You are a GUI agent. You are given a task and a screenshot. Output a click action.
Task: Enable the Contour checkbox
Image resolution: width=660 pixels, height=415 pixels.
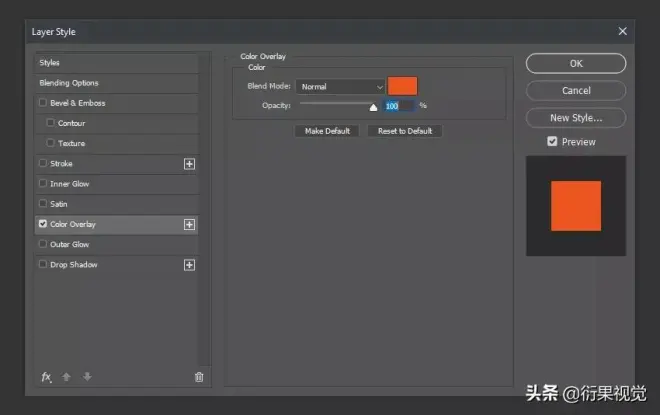pyautogui.click(x=51, y=122)
